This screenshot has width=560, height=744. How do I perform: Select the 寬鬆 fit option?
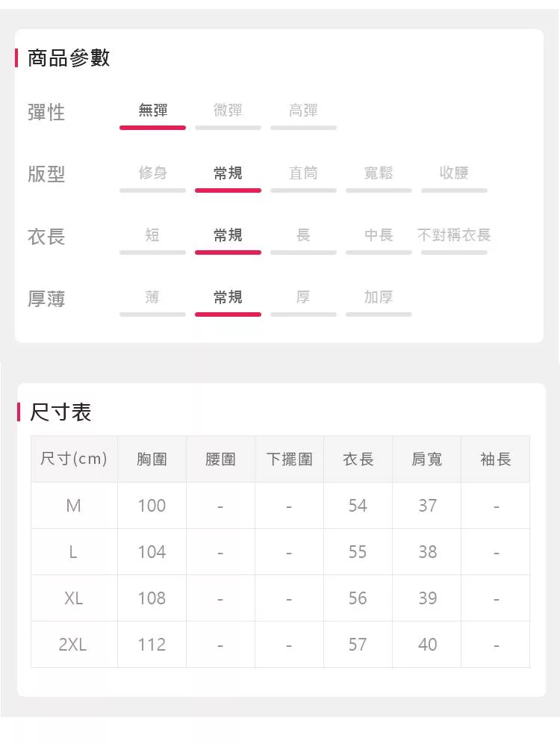point(379,173)
